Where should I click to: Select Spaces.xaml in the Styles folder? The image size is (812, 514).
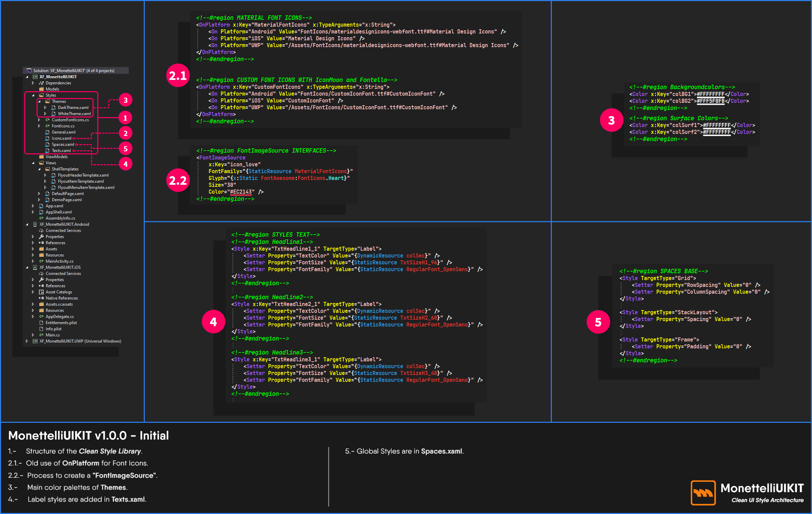(63, 144)
